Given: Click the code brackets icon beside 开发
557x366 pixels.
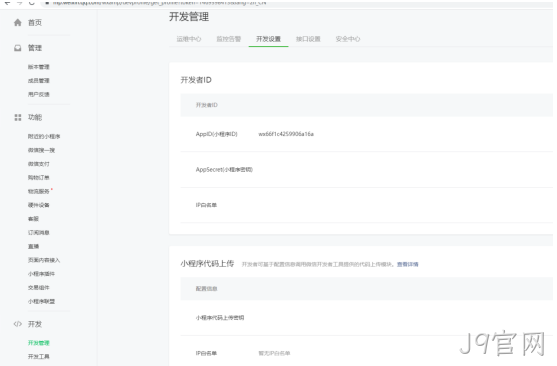Looking at the screenshot, I should (x=17, y=324).
